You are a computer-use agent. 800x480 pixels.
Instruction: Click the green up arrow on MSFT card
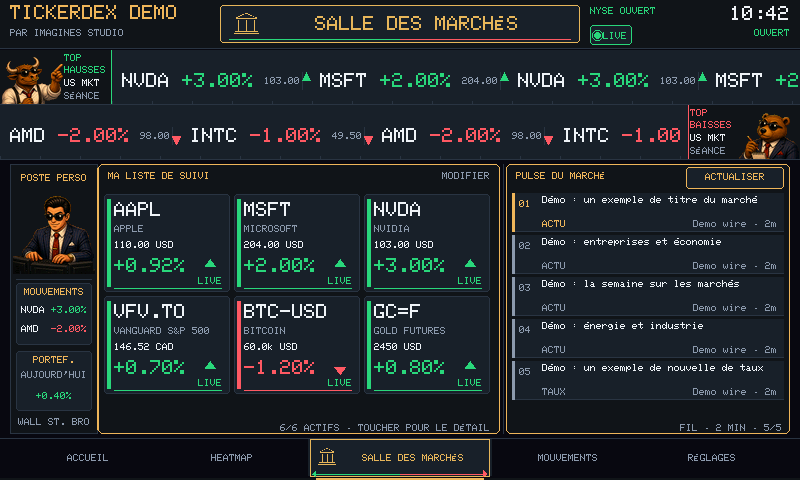point(340,264)
